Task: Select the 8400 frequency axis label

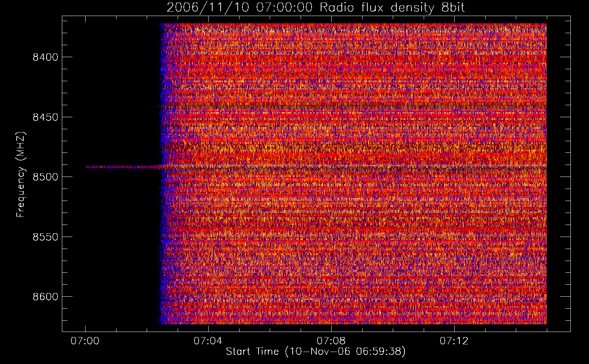Action: [x=45, y=57]
